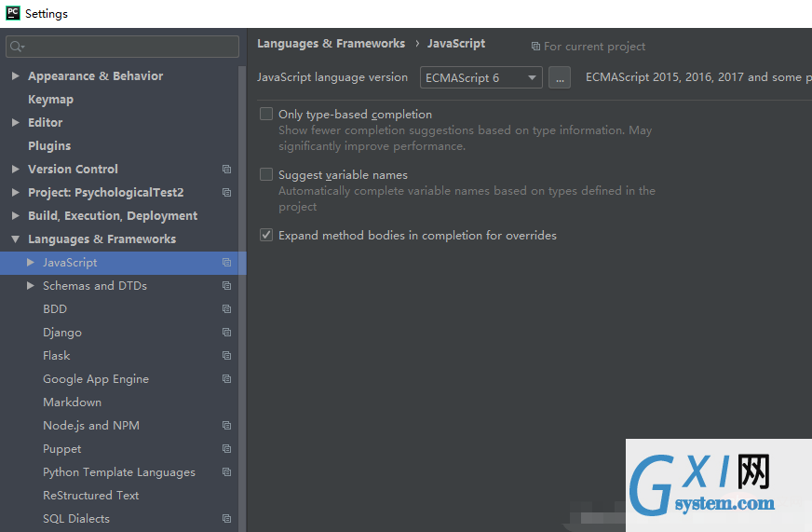This screenshot has height=532, width=812.
Task: Enable Only type-based completion checkbox
Action: pos(266,114)
